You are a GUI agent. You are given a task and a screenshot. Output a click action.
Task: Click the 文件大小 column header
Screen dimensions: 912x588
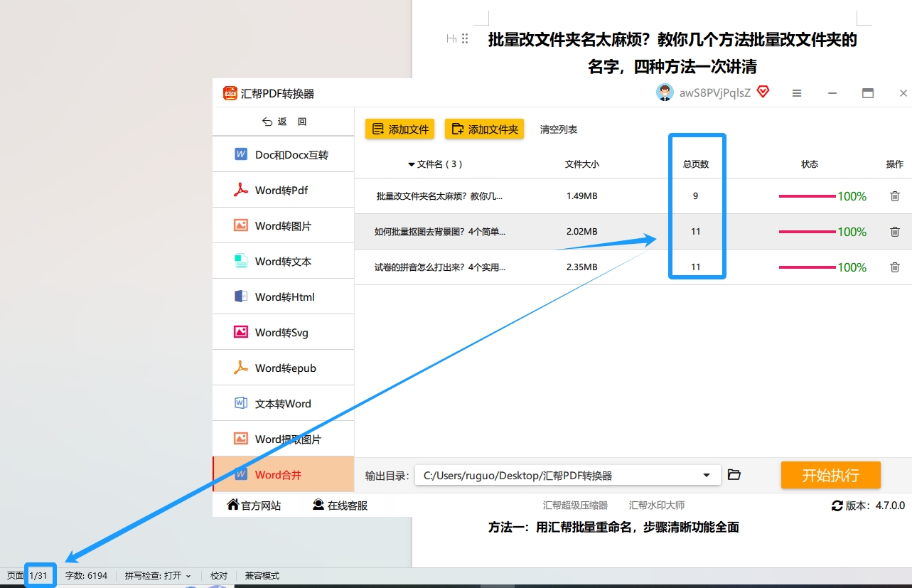click(582, 164)
